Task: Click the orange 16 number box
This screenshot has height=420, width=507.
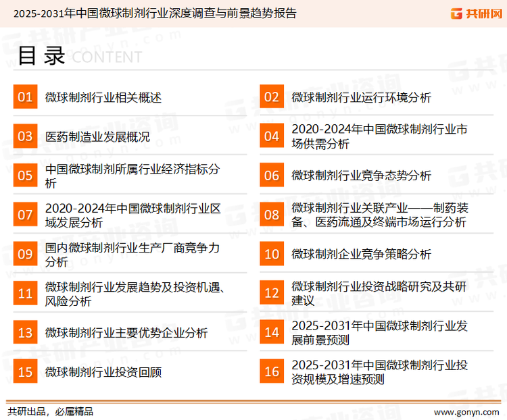Action: click(x=272, y=372)
